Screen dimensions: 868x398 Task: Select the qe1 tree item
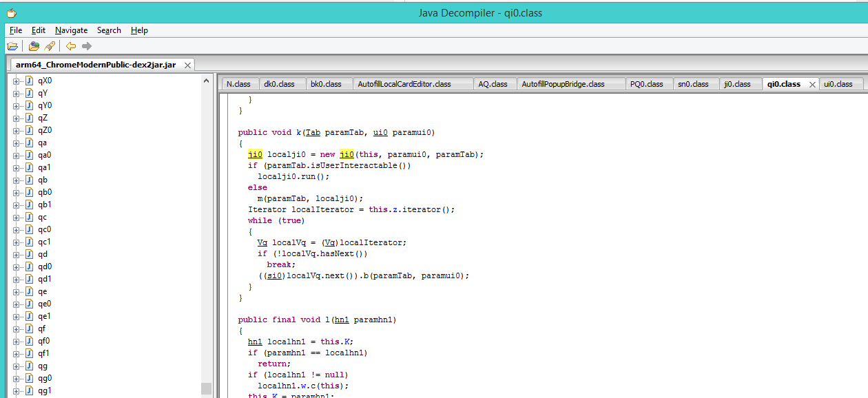click(44, 316)
